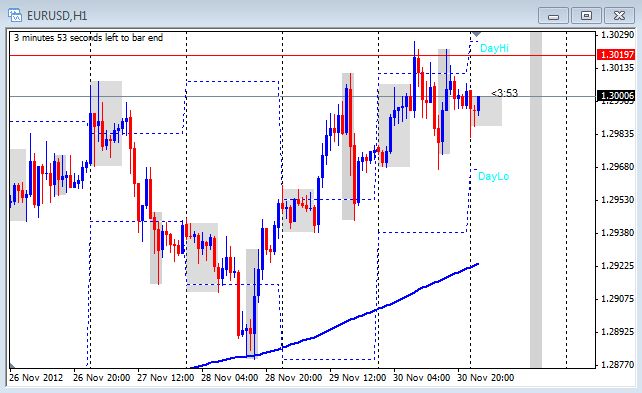Click the '3 minutes 53 seconds left' text

[x=88, y=38]
